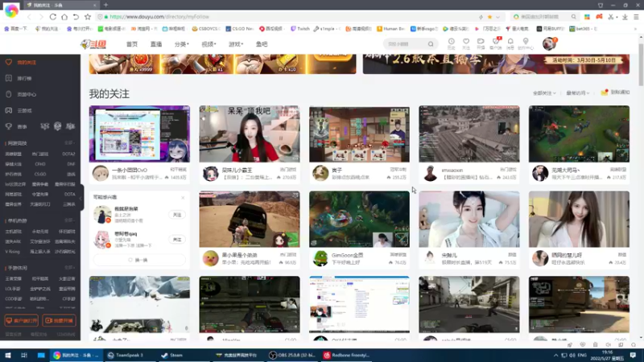
Task: Open the xmxiaoxin stream thumbnail
Action: 469,134
